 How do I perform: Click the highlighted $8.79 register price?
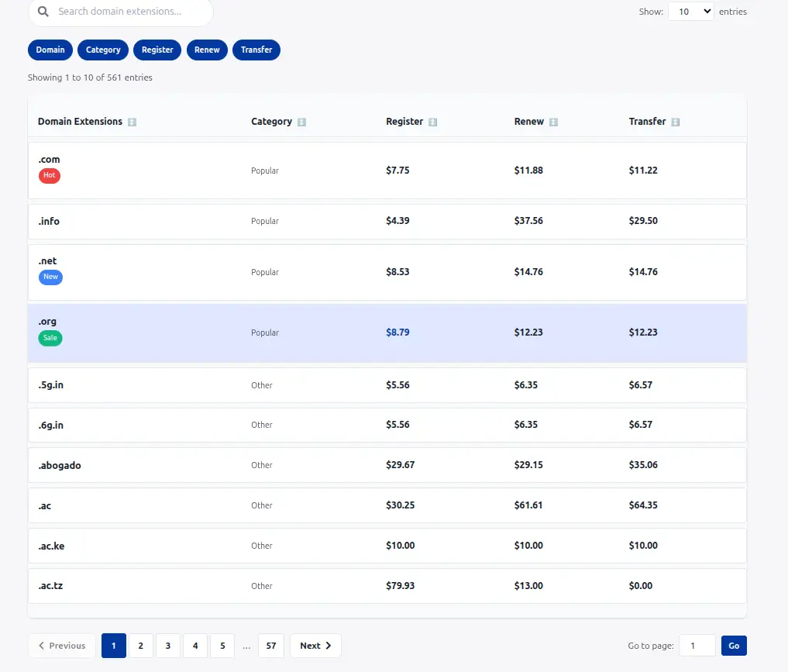point(397,333)
